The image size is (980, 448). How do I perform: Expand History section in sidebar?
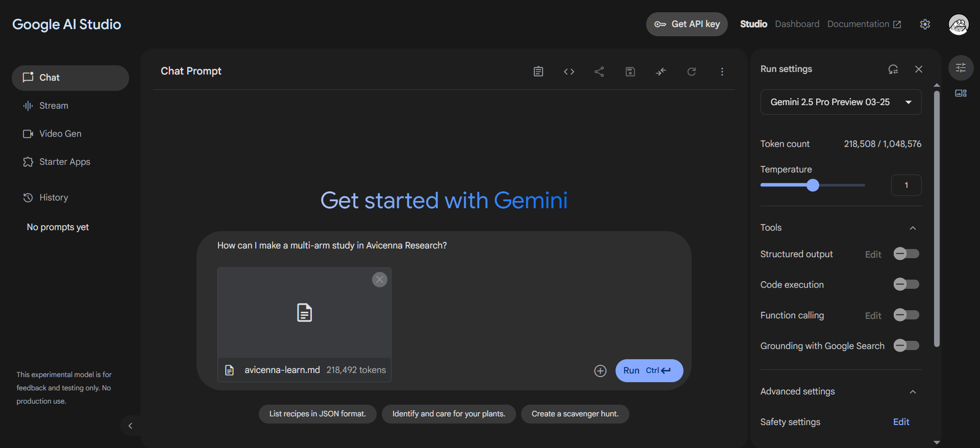[70, 197]
